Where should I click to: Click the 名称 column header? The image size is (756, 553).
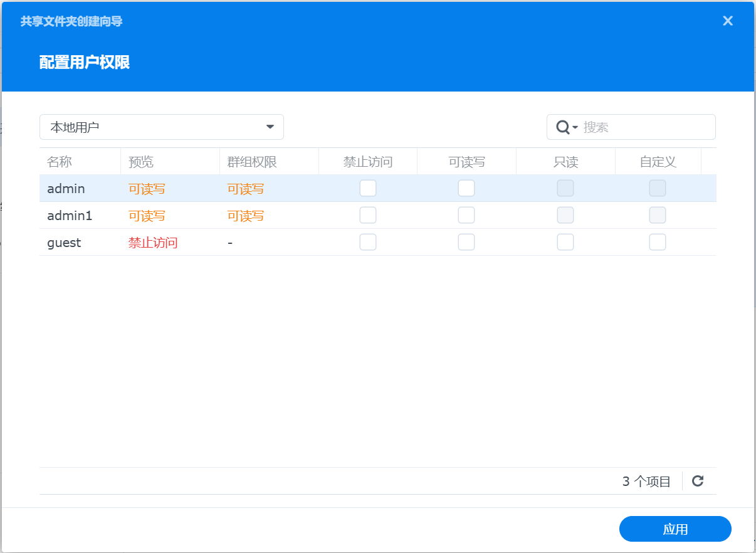click(x=60, y=161)
